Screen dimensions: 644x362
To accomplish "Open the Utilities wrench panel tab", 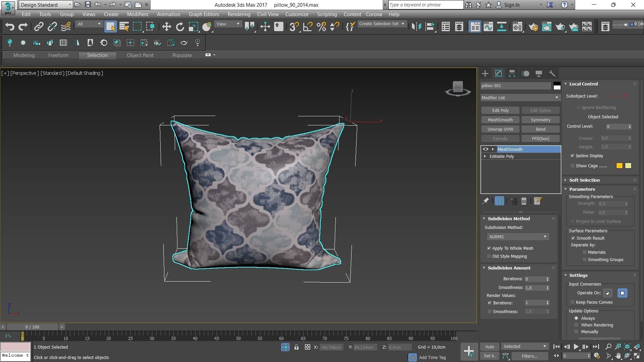I will click(x=552, y=73).
